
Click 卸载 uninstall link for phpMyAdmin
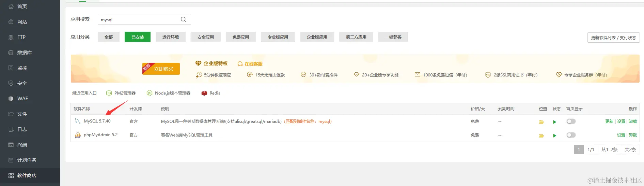pyautogui.click(x=633, y=135)
